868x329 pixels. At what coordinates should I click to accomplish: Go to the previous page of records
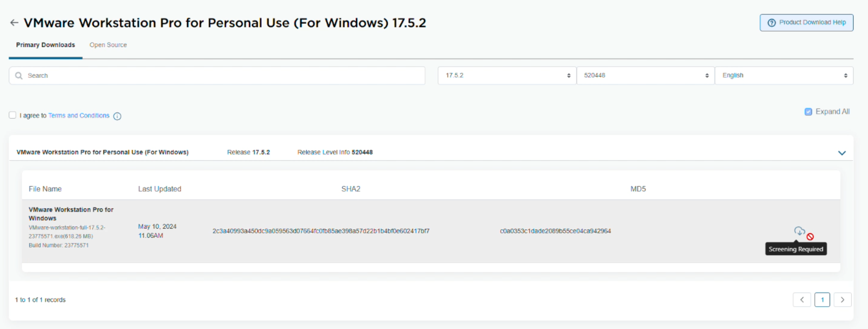pyautogui.click(x=802, y=300)
